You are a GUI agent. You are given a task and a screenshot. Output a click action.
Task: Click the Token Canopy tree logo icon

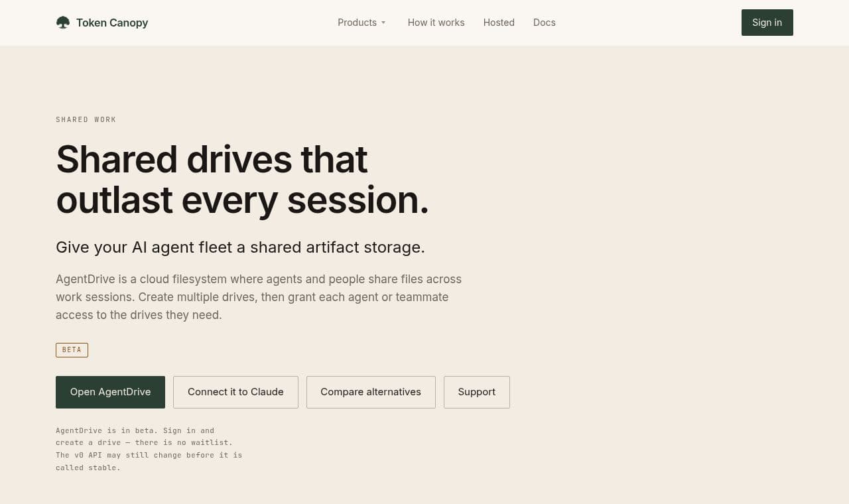point(63,23)
